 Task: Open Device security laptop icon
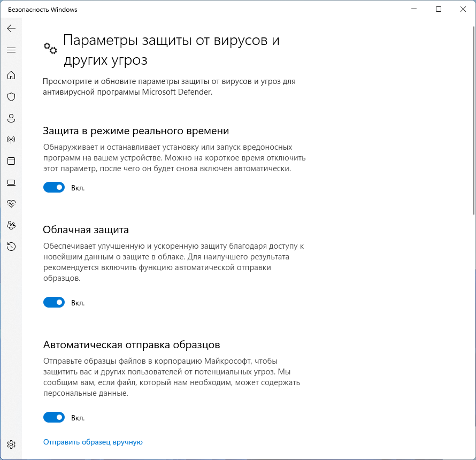pos(11,182)
